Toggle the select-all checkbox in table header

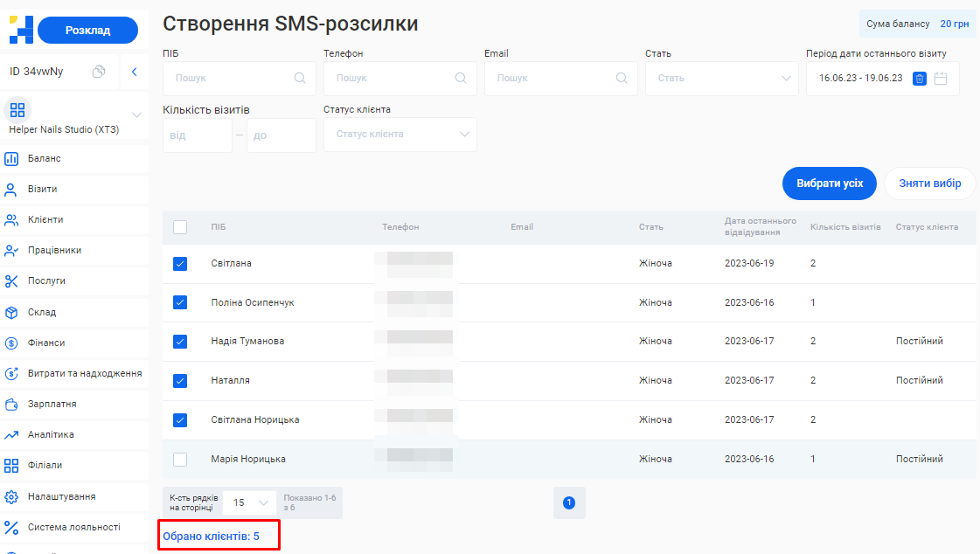click(x=180, y=227)
